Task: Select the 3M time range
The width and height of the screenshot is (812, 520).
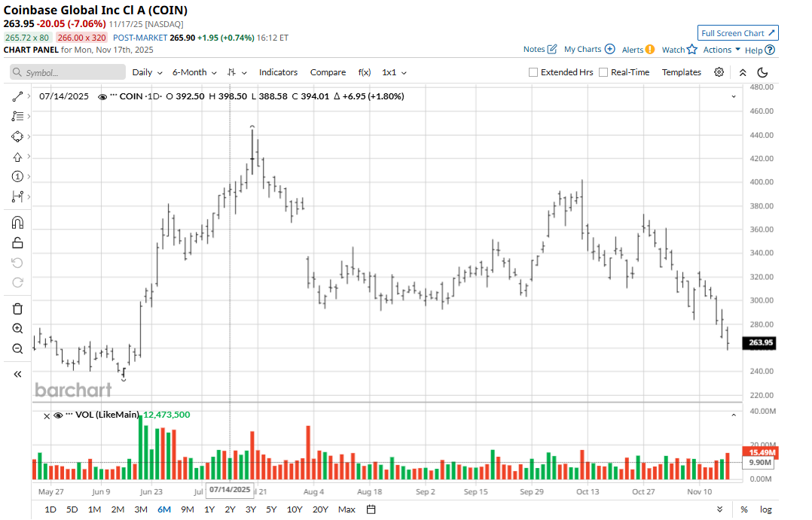Action: pyautogui.click(x=141, y=509)
